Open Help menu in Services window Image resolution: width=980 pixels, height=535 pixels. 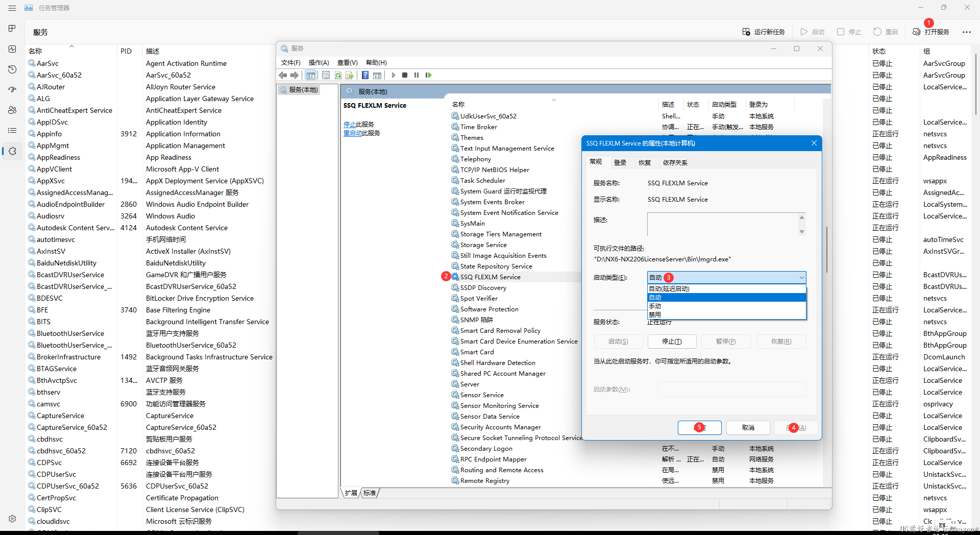coord(377,62)
